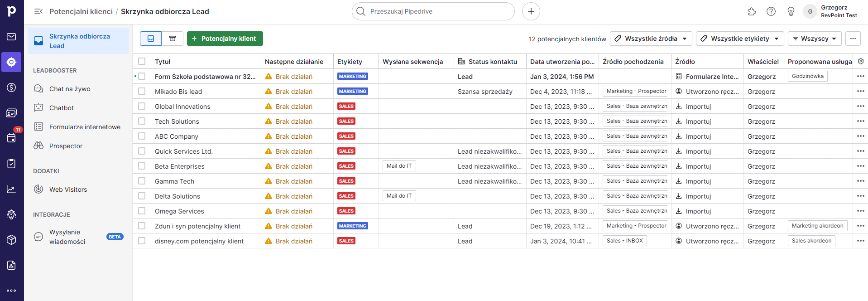Open the marketplace puzzle icon

click(x=752, y=11)
